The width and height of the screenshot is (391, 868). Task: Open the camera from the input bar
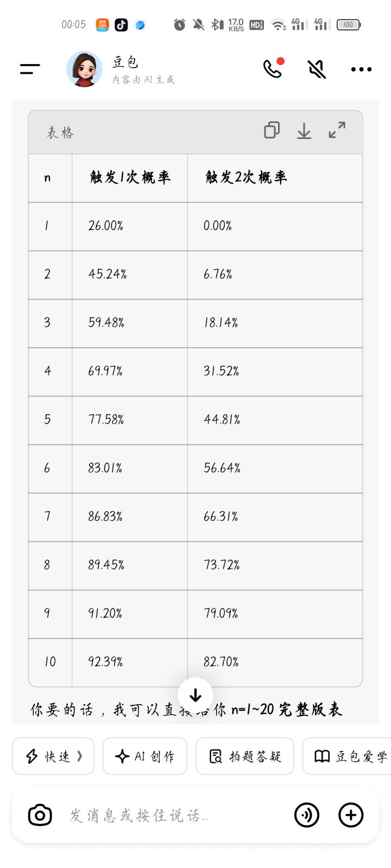[40, 815]
